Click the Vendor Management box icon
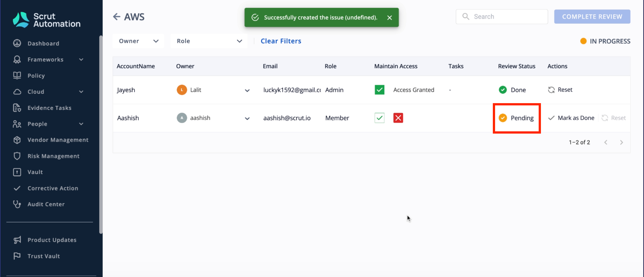Image resolution: width=644 pixels, height=277 pixels. point(17,140)
